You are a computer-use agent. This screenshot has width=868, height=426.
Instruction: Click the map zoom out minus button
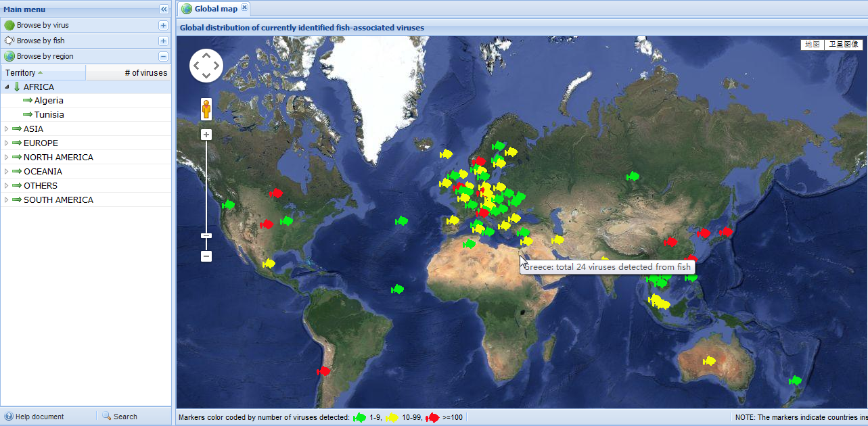tap(206, 256)
